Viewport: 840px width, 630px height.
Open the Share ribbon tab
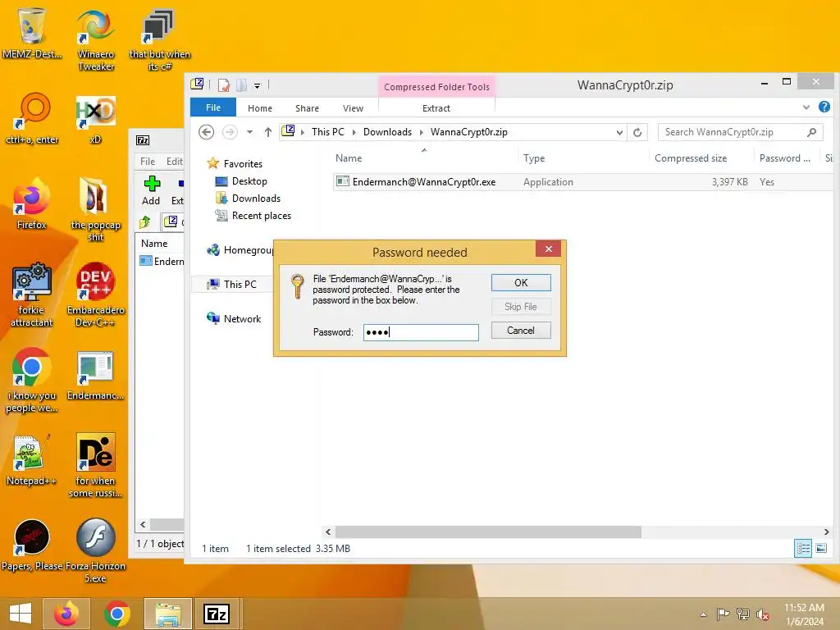(307, 108)
